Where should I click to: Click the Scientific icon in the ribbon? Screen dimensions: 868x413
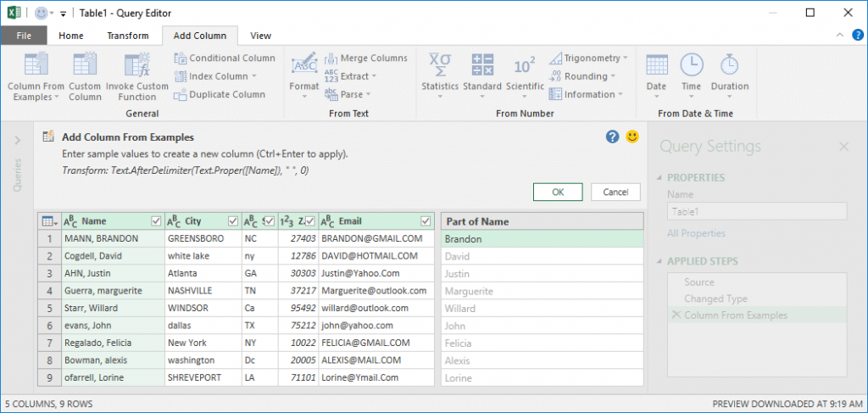525,65
